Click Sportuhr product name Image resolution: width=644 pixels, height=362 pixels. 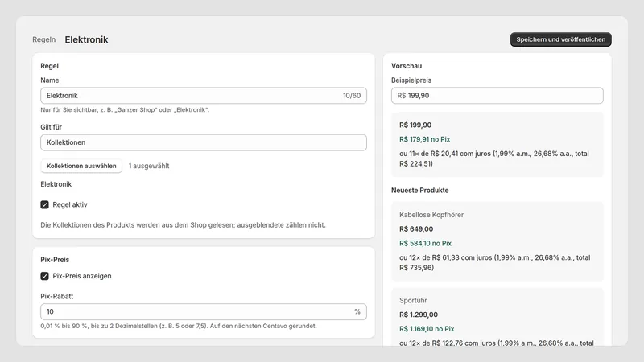tap(413, 300)
